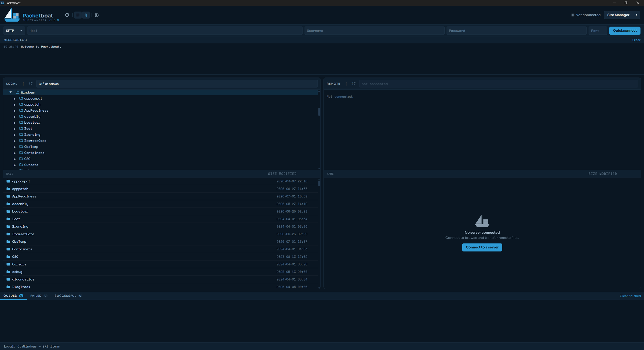Go up one level in Local pane
This screenshot has width=644, height=350.
click(x=23, y=84)
